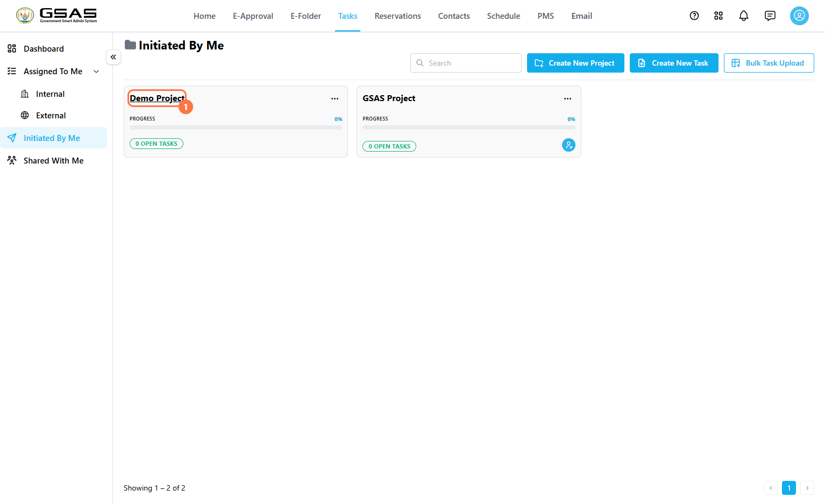The width and height of the screenshot is (825, 504).
Task: Click the 0 Open Tasks badge on Demo Project
Action: click(x=157, y=144)
